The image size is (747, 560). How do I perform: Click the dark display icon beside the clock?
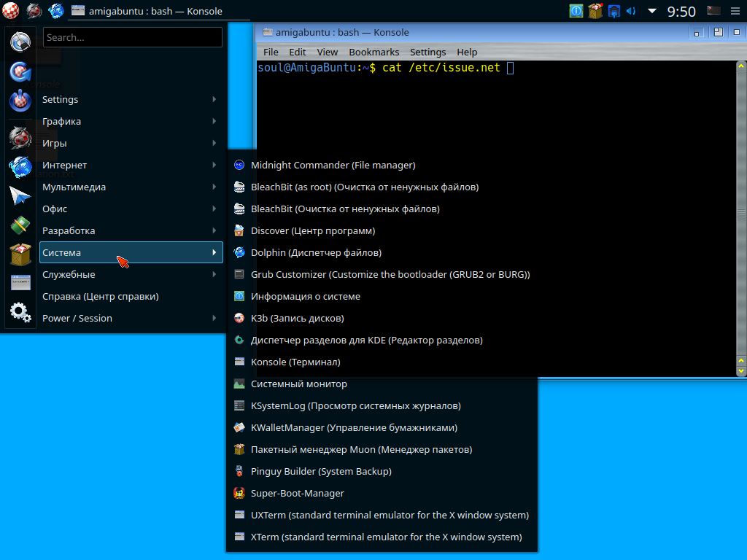[x=713, y=10]
